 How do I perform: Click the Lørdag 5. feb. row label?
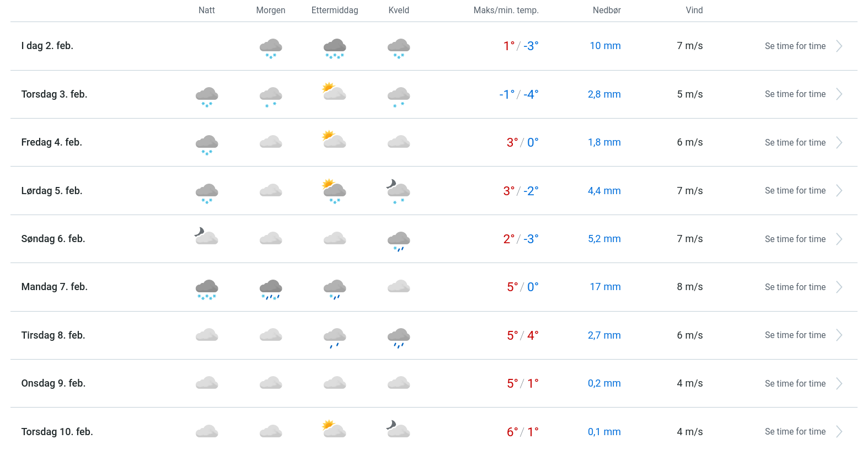coord(52,191)
